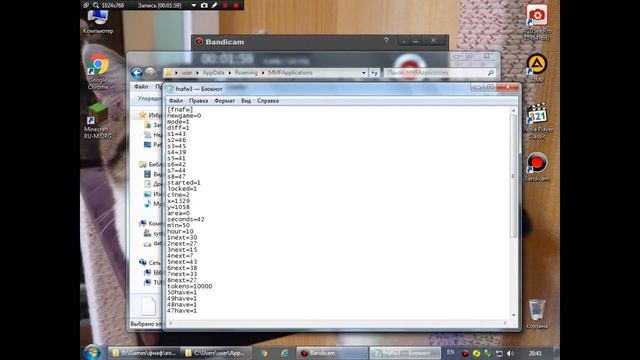
Task: Click the Roaming breadcrumb in Explorer address bar
Action: tap(246, 73)
